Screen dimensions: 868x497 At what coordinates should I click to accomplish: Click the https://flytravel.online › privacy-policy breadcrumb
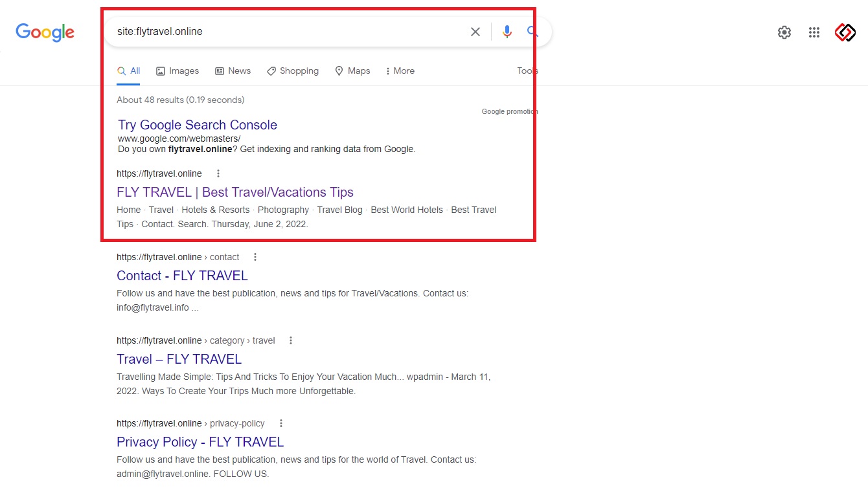[x=190, y=423]
